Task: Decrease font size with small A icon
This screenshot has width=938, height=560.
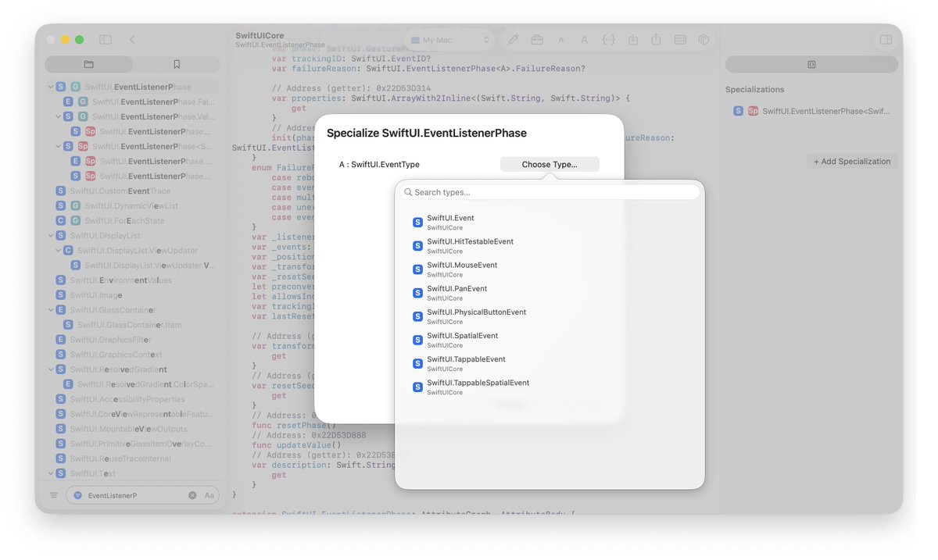Action: 561,40
